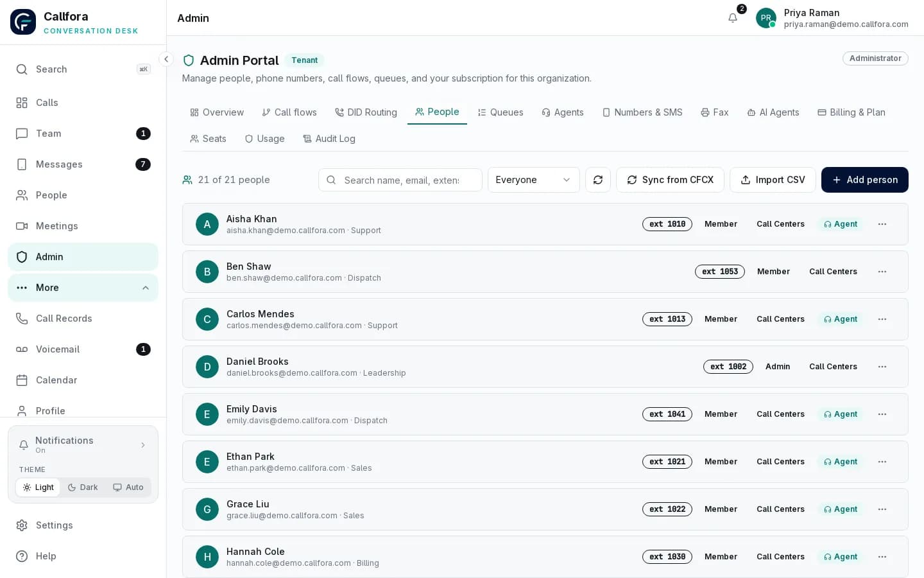Switch to the Billing & Plan tab
The width and height of the screenshot is (924, 578).
click(x=851, y=112)
